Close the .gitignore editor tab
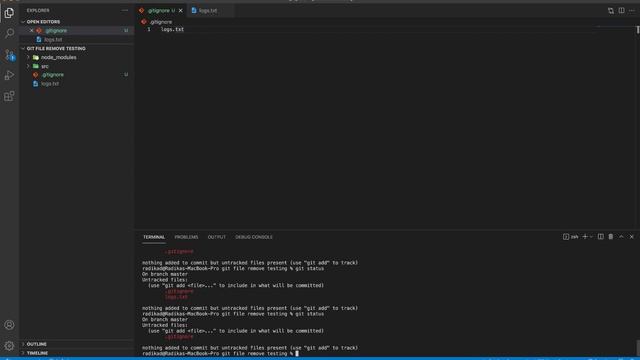640x360 pixels. coord(180,11)
